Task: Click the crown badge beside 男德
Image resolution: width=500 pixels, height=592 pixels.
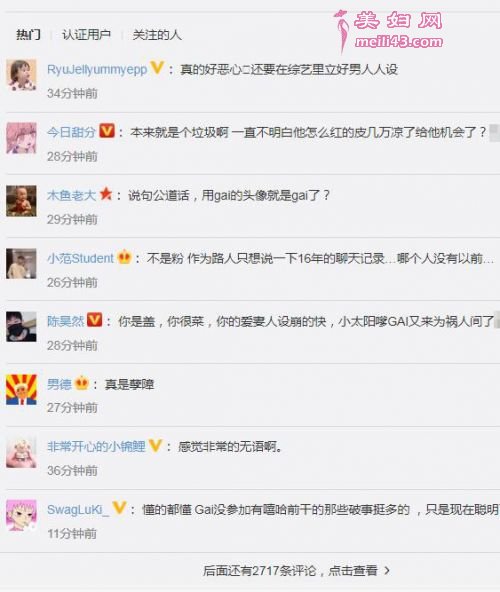Action: 82,384
